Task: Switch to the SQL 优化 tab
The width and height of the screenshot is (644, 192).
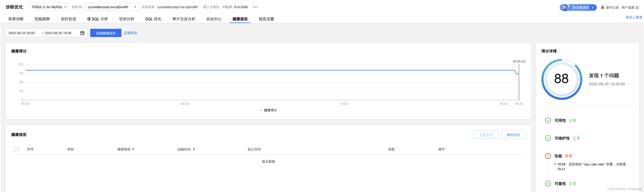Action: tap(153, 19)
